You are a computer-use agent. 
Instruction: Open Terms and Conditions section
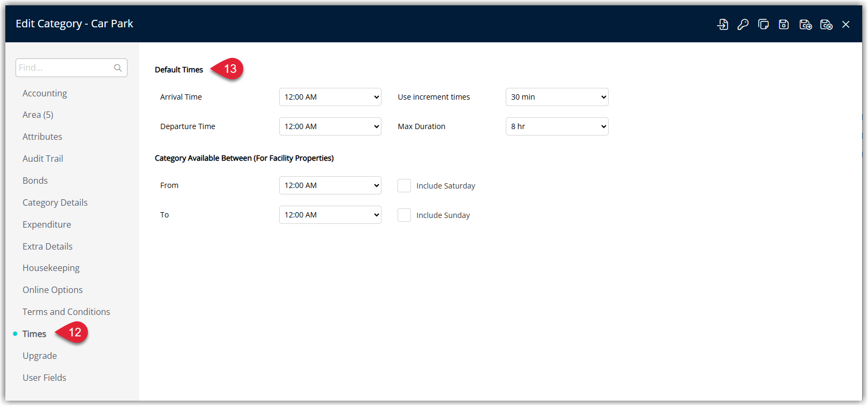66,312
